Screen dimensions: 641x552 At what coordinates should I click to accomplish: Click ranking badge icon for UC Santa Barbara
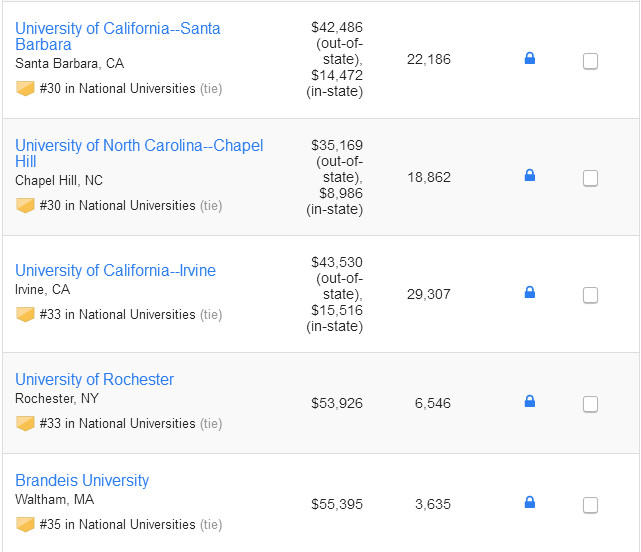[25, 88]
